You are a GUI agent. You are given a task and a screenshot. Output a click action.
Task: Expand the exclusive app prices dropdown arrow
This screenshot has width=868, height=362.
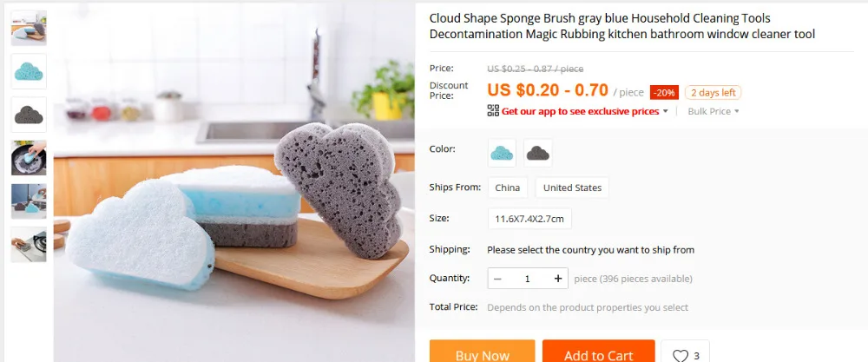pyautogui.click(x=666, y=111)
